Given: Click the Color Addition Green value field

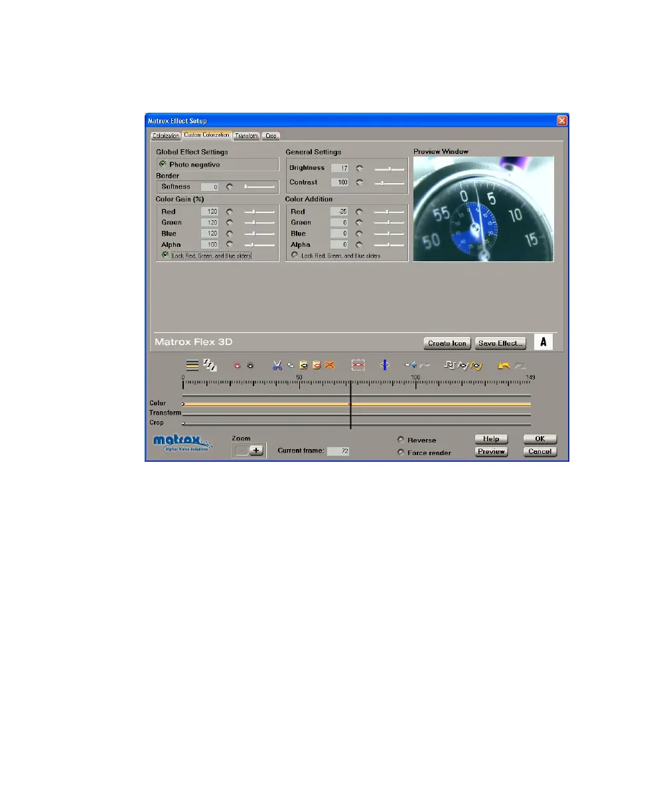Looking at the screenshot, I should click(x=340, y=223).
